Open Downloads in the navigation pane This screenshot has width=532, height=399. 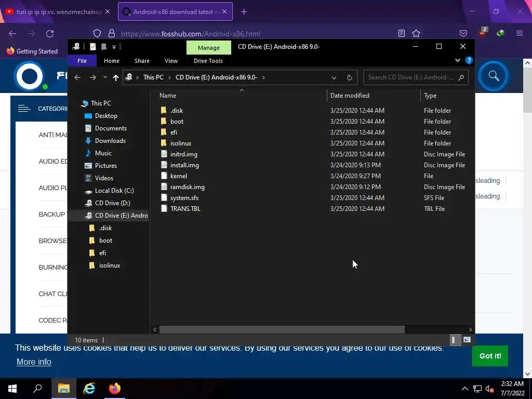(x=110, y=140)
